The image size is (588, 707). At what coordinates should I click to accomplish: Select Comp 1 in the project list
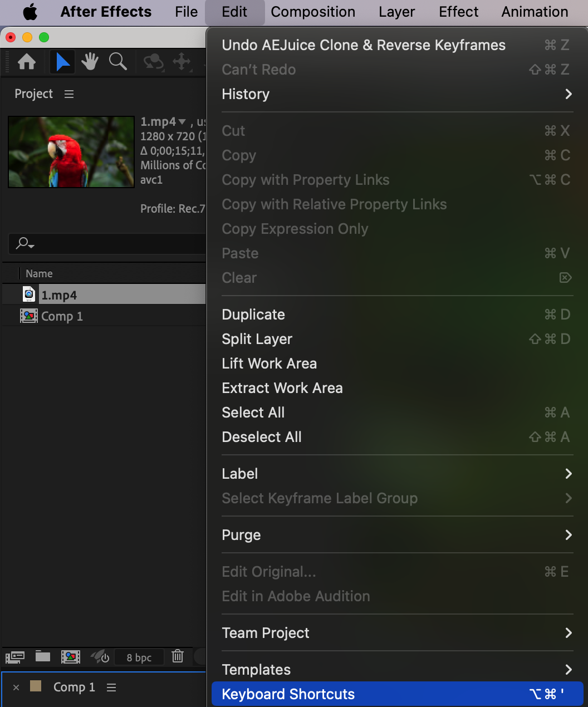(62, 316)
